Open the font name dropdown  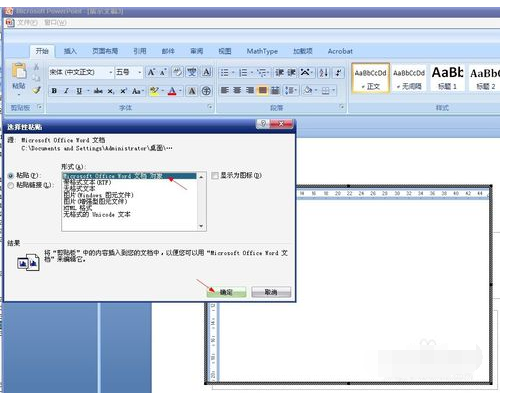click(x=110, y=72)
